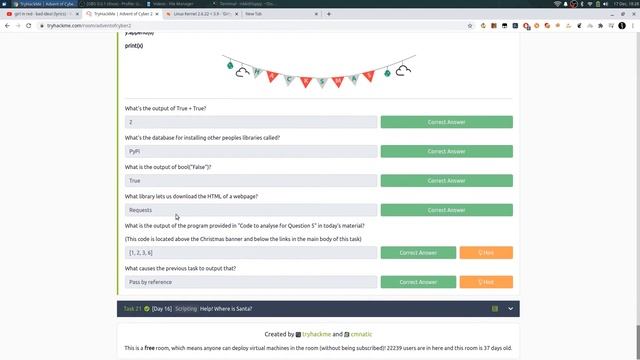Click the red circular tray icon
Image resolution: width=640 pixels, height=360 pixels.
click(x=573, y=4)
